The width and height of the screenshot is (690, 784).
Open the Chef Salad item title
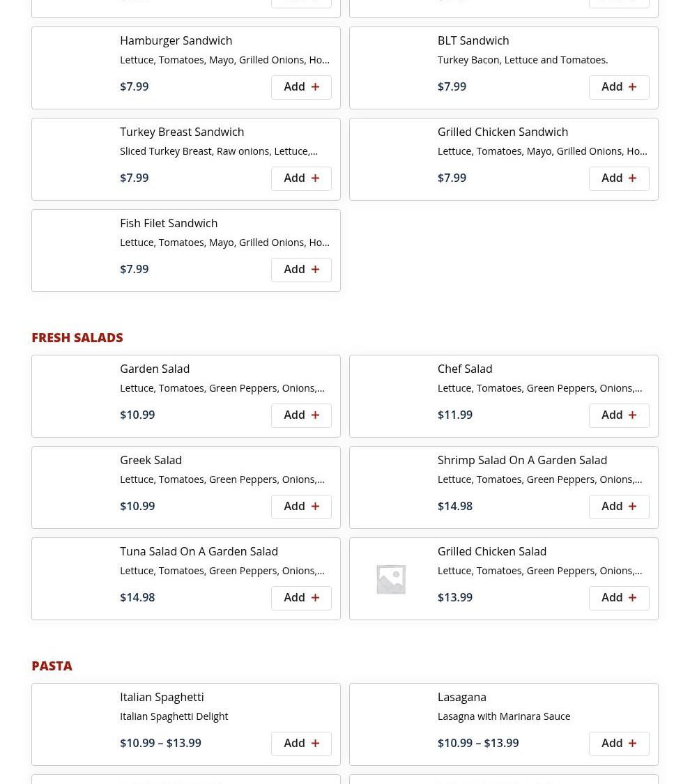point(465,369)
